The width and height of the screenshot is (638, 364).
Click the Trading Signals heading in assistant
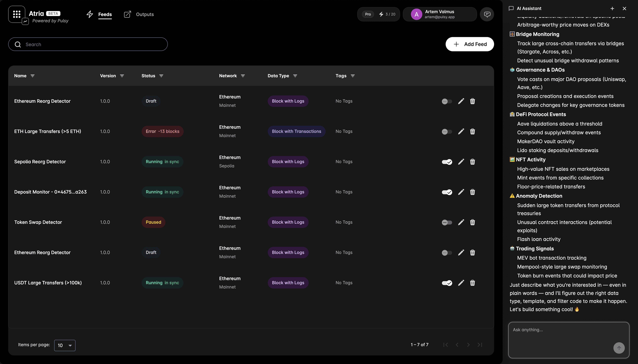(535, 249)
